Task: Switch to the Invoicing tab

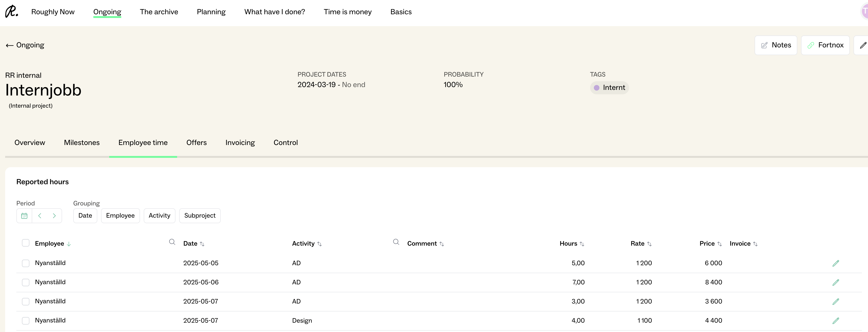Action: pos(240,143)
